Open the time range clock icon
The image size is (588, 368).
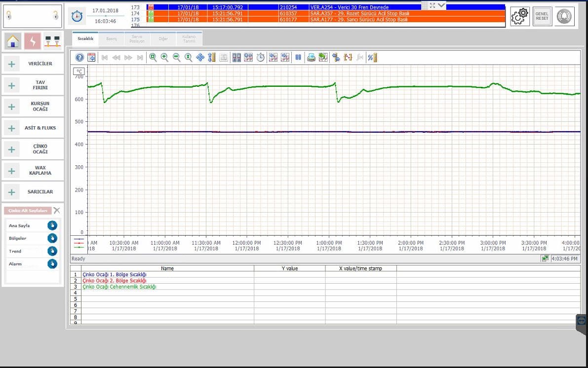coord(261,58)
